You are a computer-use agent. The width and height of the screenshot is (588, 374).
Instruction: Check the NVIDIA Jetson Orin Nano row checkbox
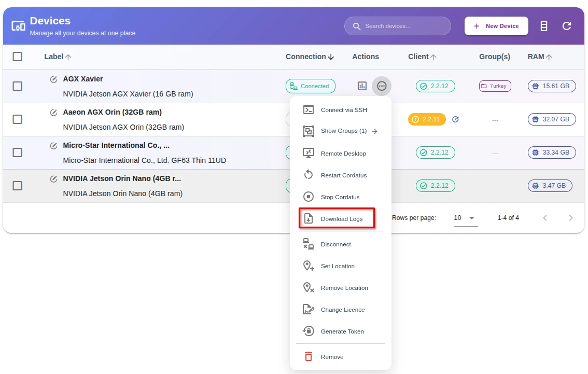17,186
